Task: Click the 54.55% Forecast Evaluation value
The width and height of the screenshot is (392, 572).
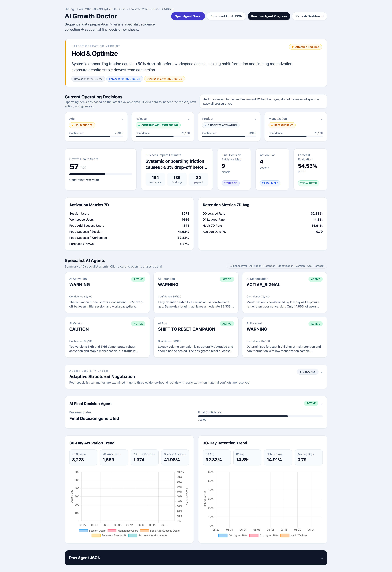Action: tap(307, 166)
